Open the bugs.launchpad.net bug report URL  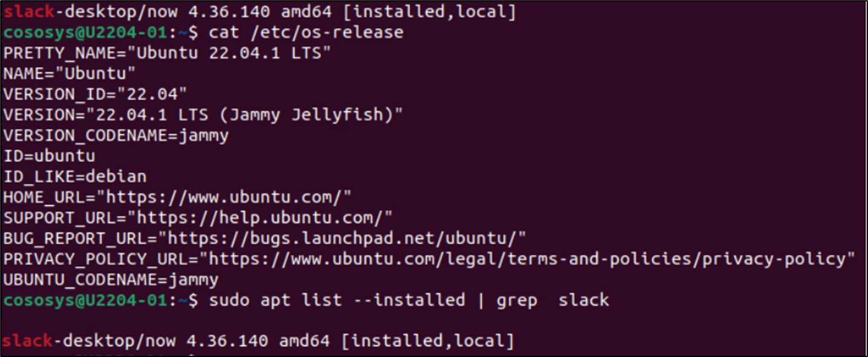[x=346, y=238]
